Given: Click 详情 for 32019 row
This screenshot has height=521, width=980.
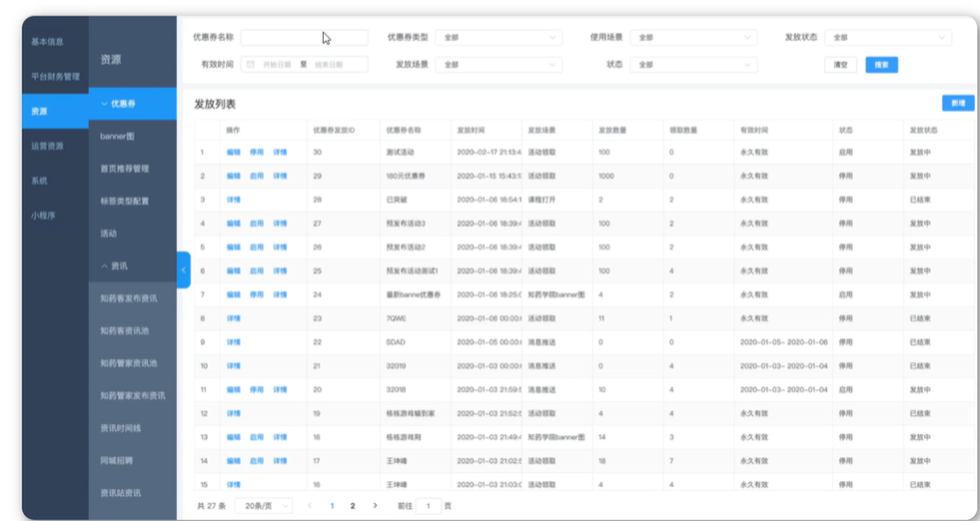Looking at the screenshot, I should pyautogui.click(x=233, y=366).
